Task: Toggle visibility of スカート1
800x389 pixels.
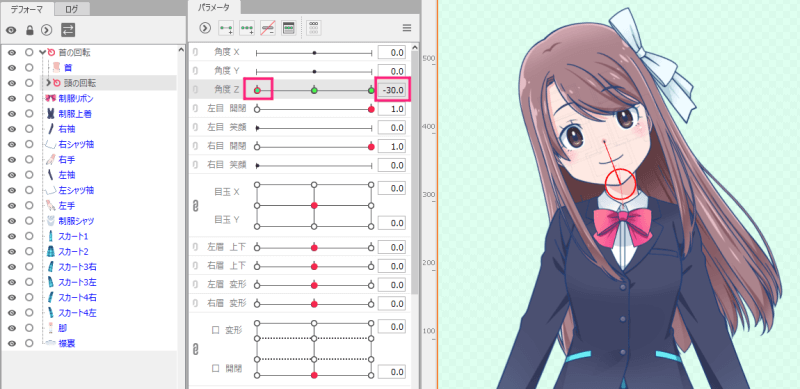Action: coord(12,236)
